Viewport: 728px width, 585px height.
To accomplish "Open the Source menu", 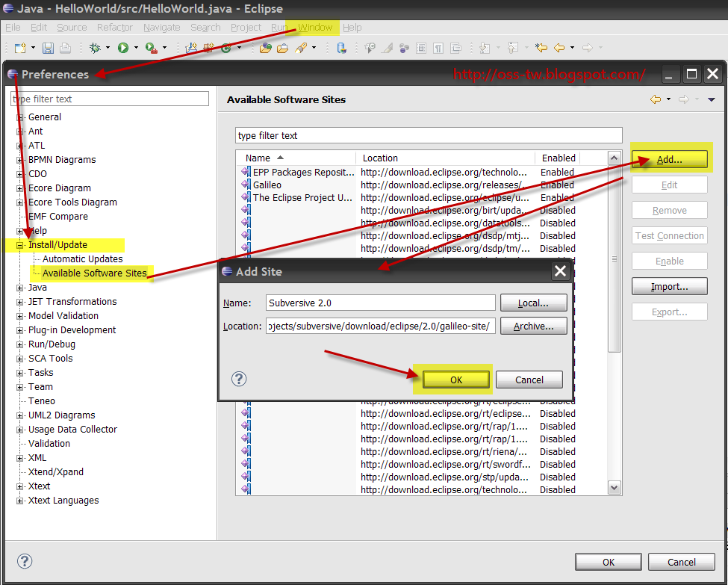I will tap(72, 28).
